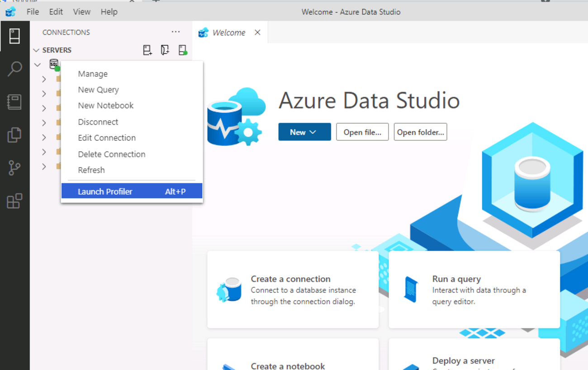Viewport: 588px width, 370px height.
Task: Collapse the SERVERS section chevron
Action: click(x=37, y=50)
